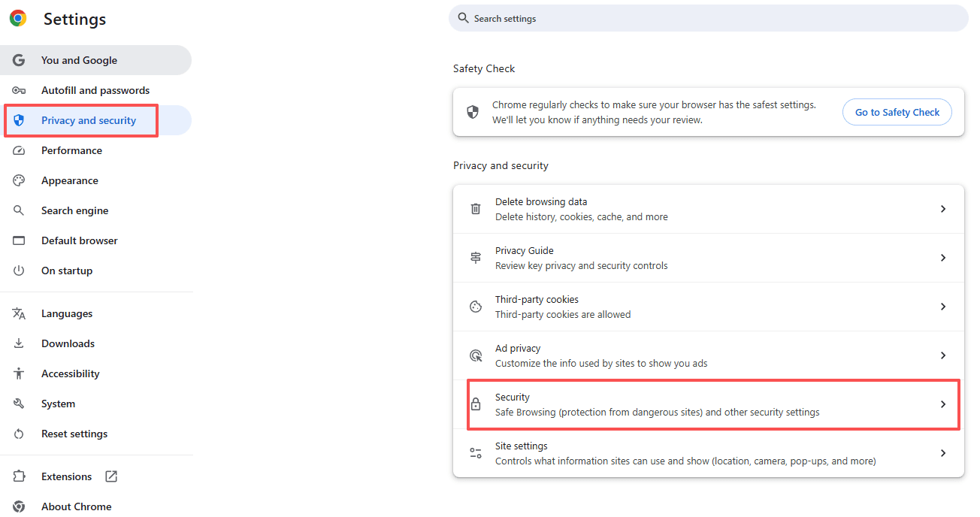Open the Delete browsing data row
Screen dimensions: 980x517
(x=709, y=209)
